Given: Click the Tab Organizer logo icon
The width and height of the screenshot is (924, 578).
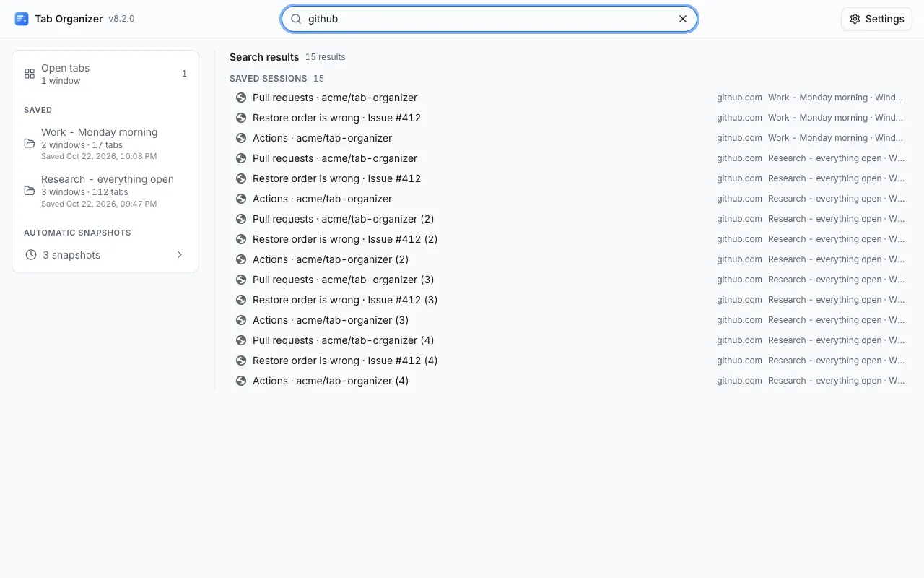Looking at the screenshot, I should coord(22,19).
